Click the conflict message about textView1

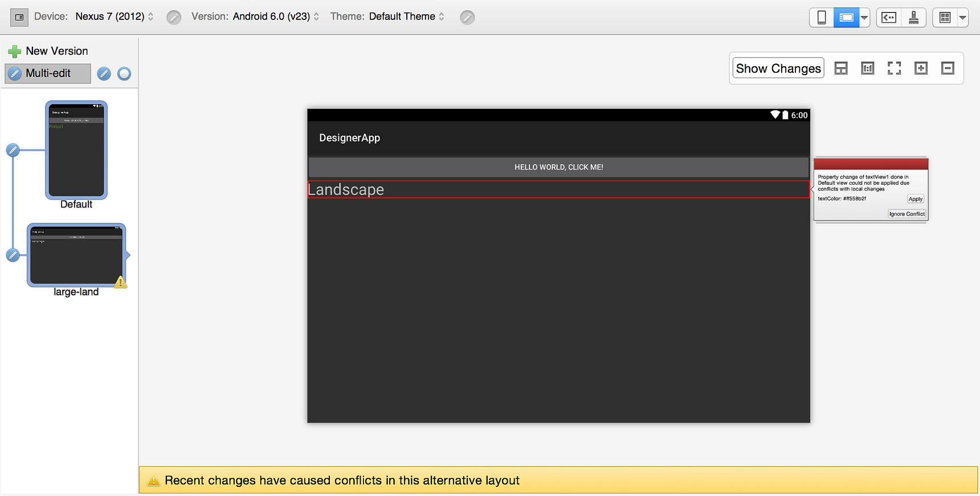pos(864,183)
